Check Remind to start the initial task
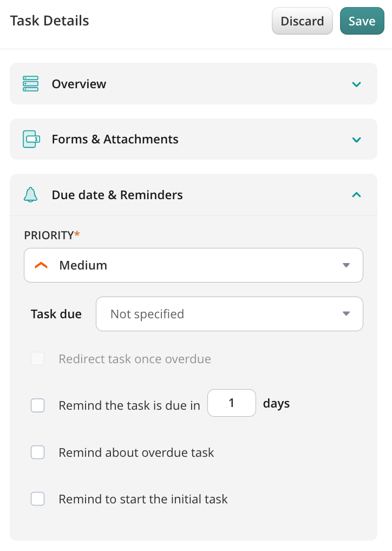 coord(38,499)
